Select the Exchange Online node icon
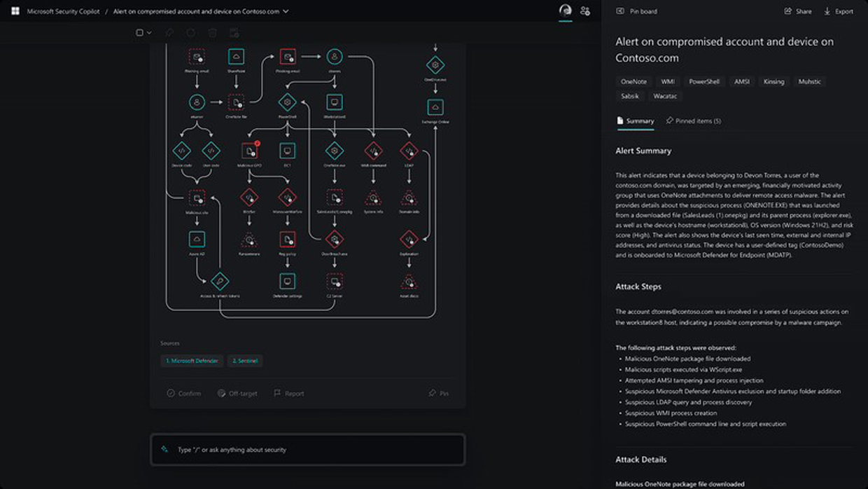Screen dimensions: 868x489 435,107
